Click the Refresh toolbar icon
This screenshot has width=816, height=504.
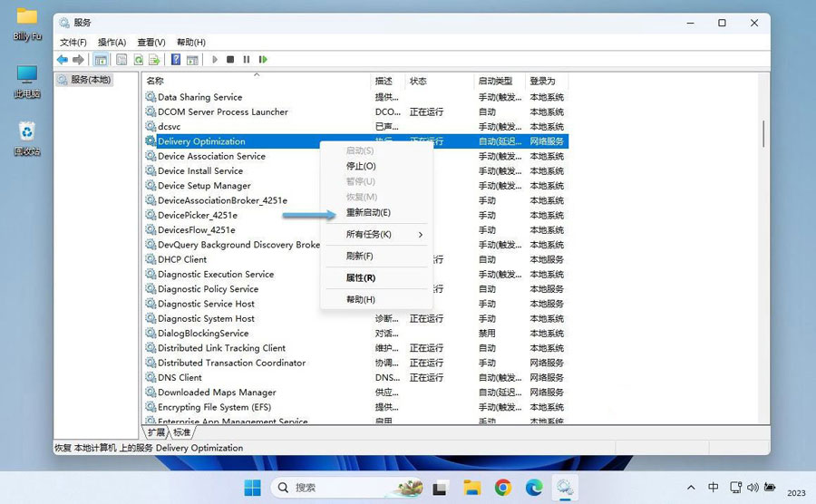coord(139,60)
